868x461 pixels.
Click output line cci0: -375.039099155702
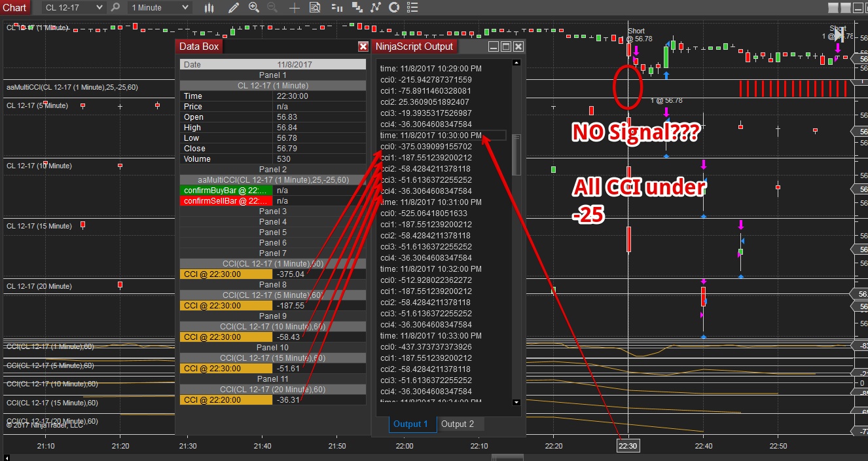[x=426, y=146]
